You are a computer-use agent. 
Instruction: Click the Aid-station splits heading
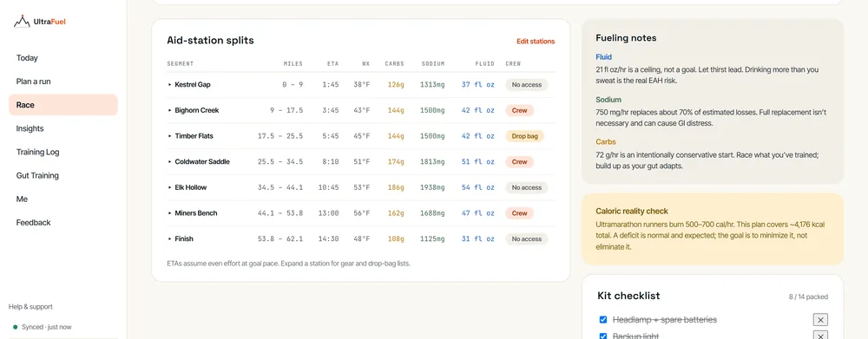pyautogui.click(x=210, y=41)
